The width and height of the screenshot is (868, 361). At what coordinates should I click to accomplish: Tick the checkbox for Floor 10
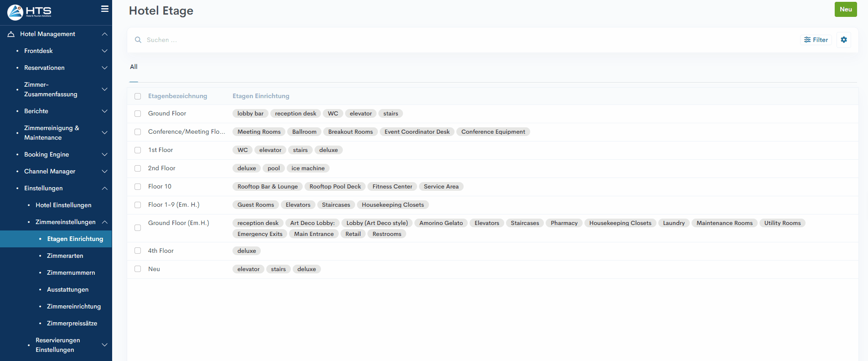pyautogui.click(x=138, y=187)
